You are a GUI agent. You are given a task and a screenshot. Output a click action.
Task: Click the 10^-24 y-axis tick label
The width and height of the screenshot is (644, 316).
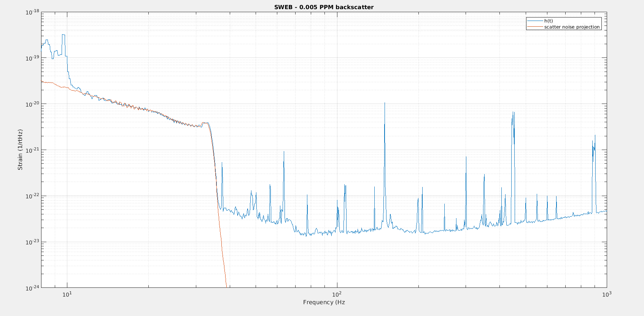pos(32,288)
